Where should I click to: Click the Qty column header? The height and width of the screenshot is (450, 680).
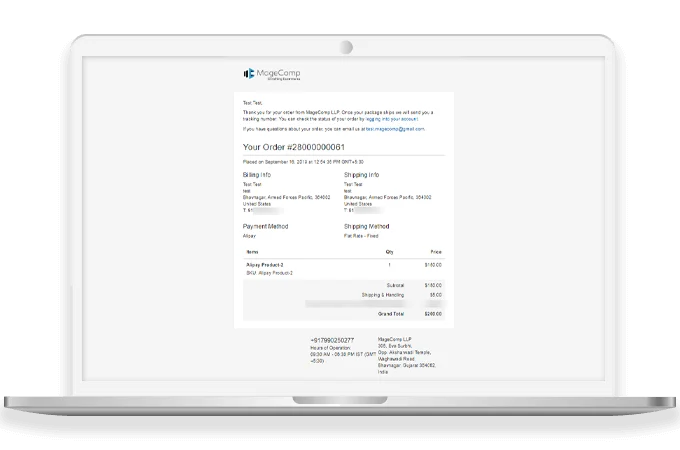click(388, 252)
